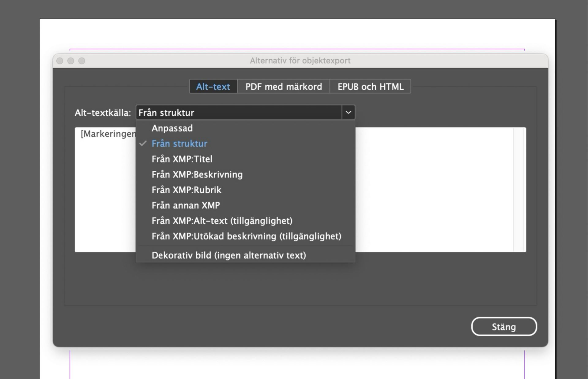Select Från XMP:Titel source
Image resolution: width=588 pixels, height=379 pixels.
coord(182,159)
